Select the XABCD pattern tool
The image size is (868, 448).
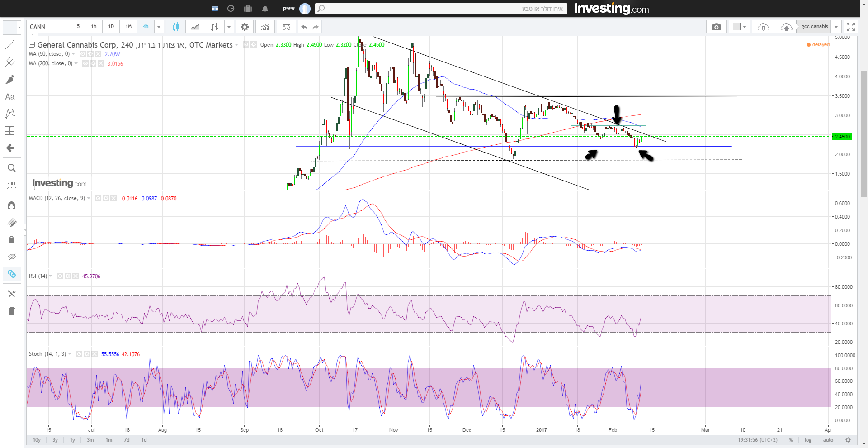pyautogui.click(x=10, y=113)
